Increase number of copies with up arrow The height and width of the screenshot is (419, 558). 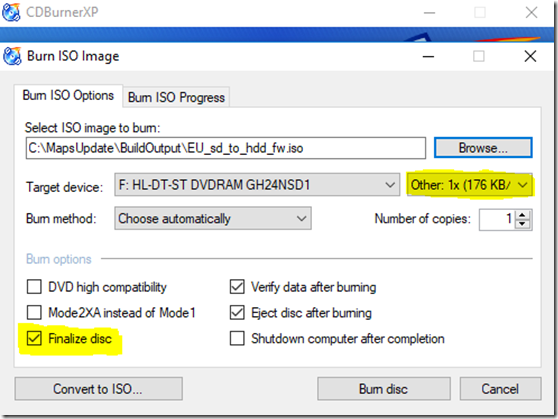(x=522, y=215)
